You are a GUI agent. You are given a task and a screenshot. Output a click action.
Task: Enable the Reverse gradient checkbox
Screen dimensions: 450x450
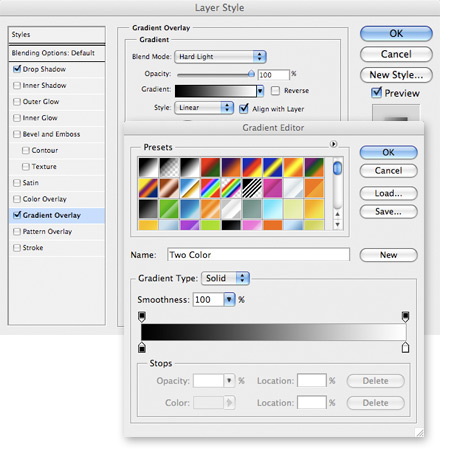pyautogui.click(x=275, y=90)
